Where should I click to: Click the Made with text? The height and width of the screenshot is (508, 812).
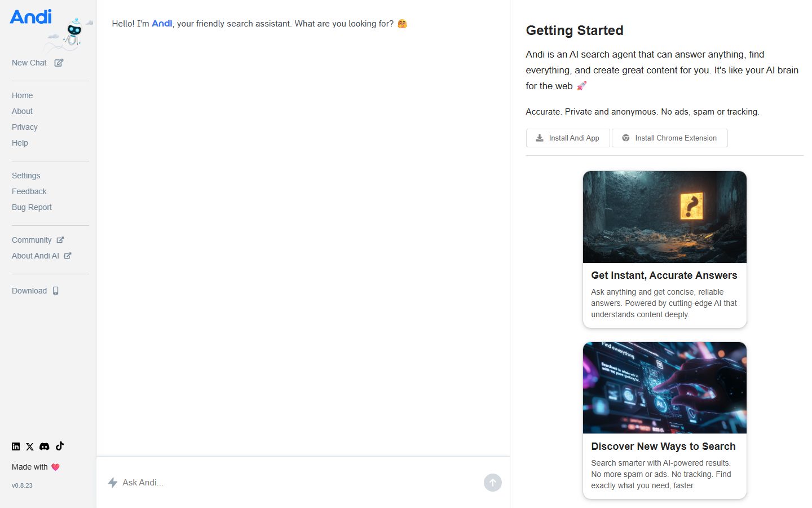(30, 467)
